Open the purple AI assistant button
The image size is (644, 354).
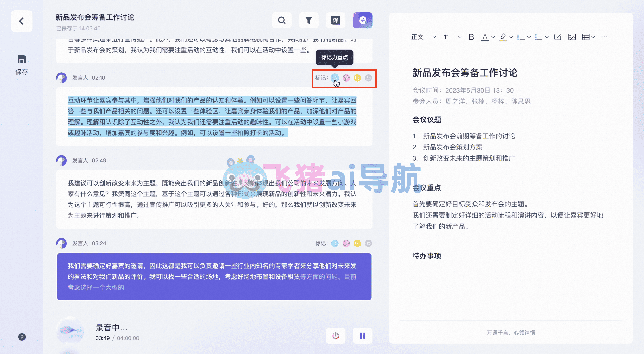(363, 20)
